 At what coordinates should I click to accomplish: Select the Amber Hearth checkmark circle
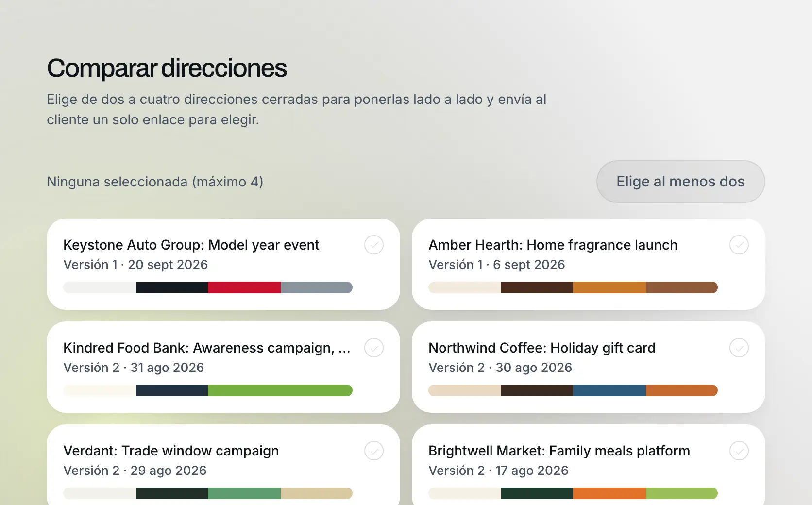click(x=739, y=245)
